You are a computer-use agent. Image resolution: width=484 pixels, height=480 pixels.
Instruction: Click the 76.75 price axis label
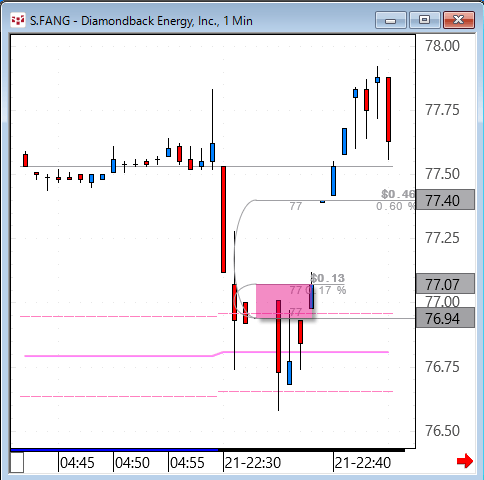click(x=442, y=366)
